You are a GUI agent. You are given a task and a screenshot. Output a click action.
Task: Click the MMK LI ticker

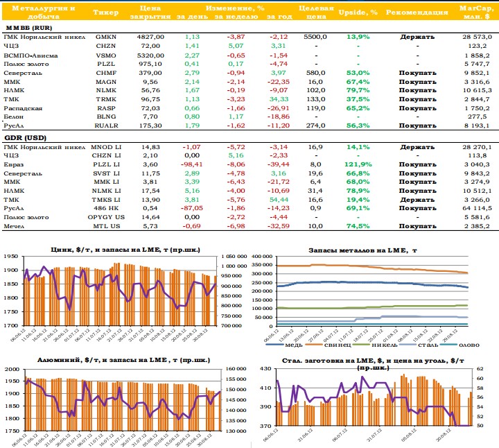(x=106, y=182)
